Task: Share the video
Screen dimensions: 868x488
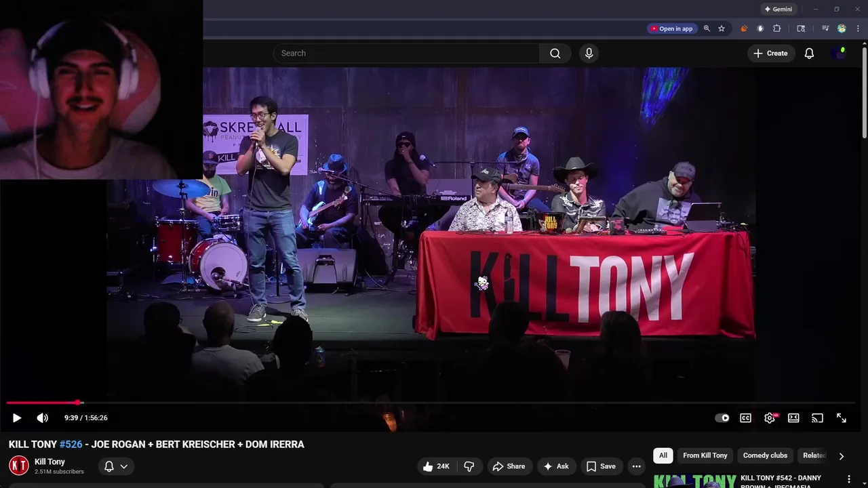Action: pos(509,466)
